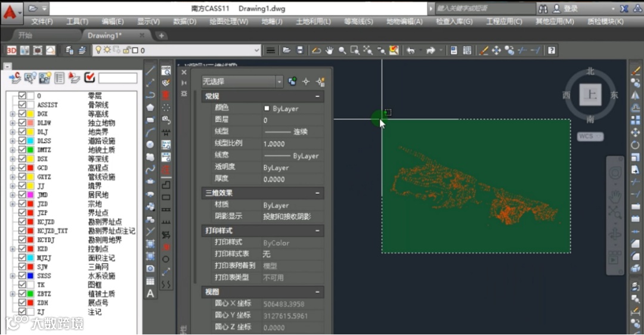Expand the JZD layer tree node

pos(13,204)
